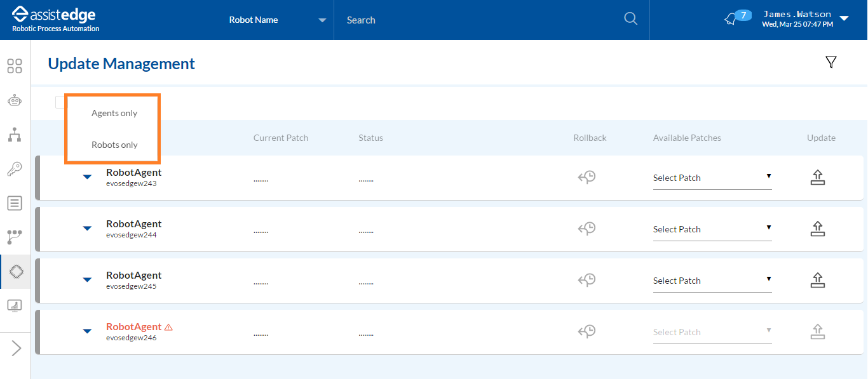868x379 pixels.
Task: Click the search magnifier icon
Action: 630,19
